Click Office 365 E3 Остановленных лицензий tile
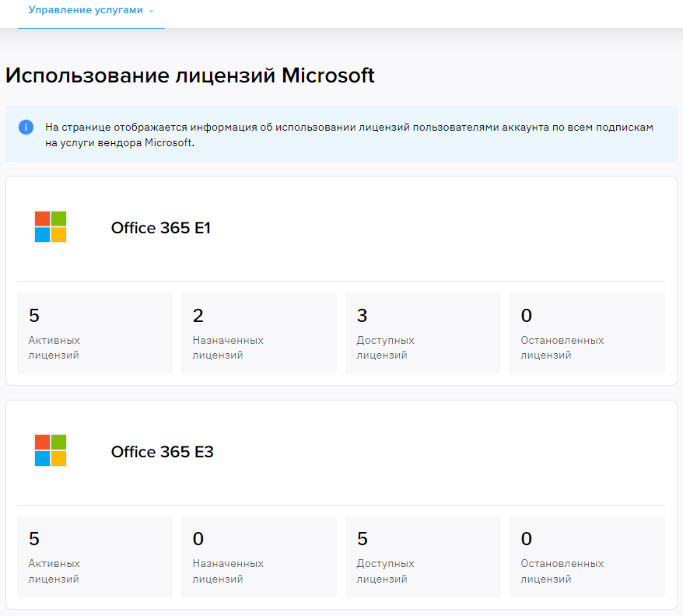683x616 pixels. (x=587, y=557)
